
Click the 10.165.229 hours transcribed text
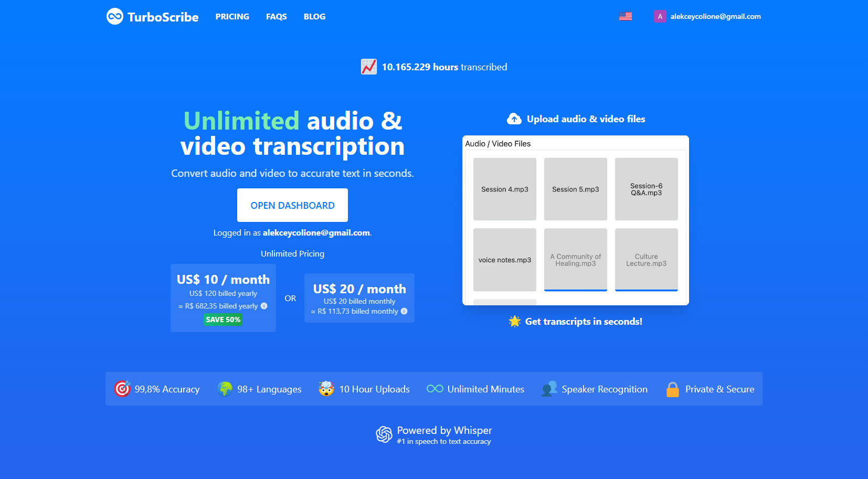(x=444, y=67)
